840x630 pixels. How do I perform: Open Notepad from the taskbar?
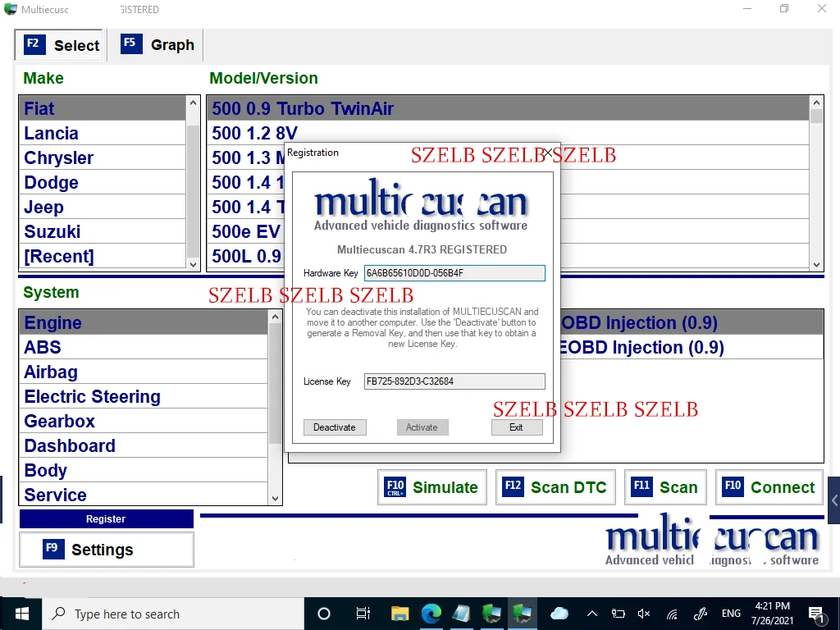[460, 614]
